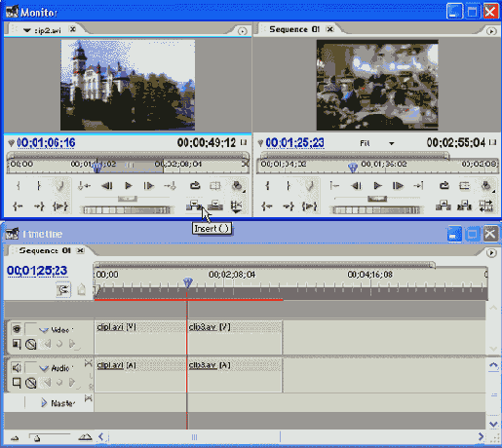Image resolution: width=502 pixels, height=448 pixels.
Task: Click the Overlay button in Source monitor
Action: click(215, 205)
